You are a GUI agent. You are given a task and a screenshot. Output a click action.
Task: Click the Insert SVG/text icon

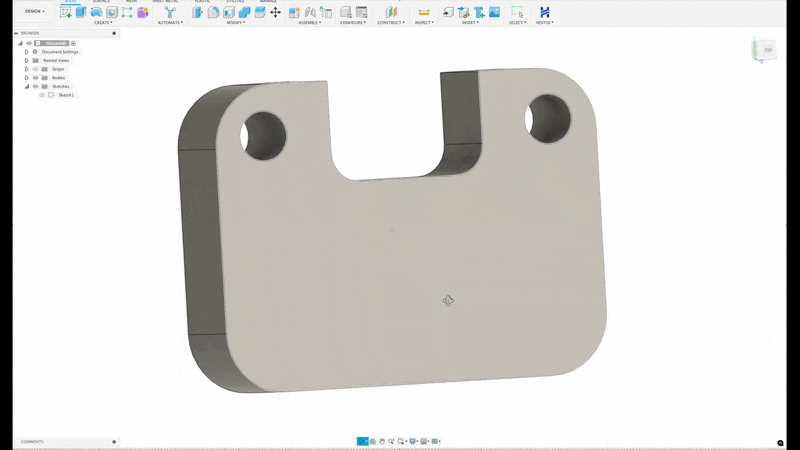[479, 12]
